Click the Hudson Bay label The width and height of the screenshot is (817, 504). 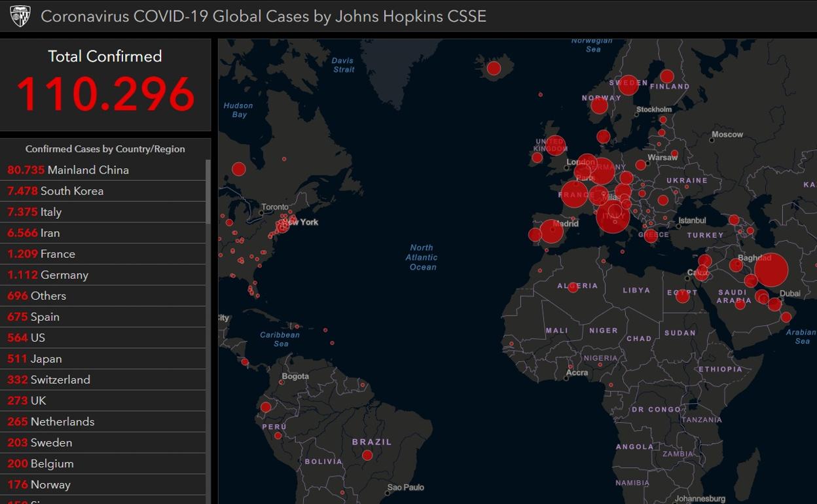pyautogui.click(x=238, y=110)
